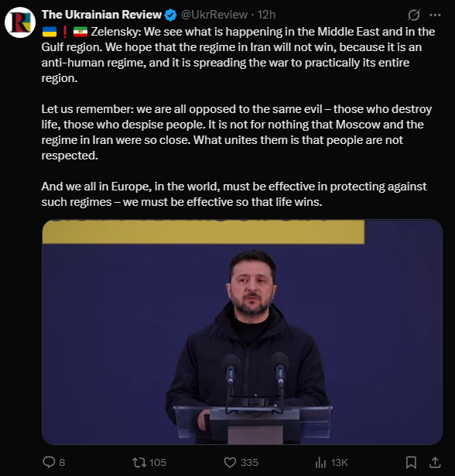455x476 pixels.
Task: Click the 105 repost count
Action: pyautogui.click(x=158, y=462)
